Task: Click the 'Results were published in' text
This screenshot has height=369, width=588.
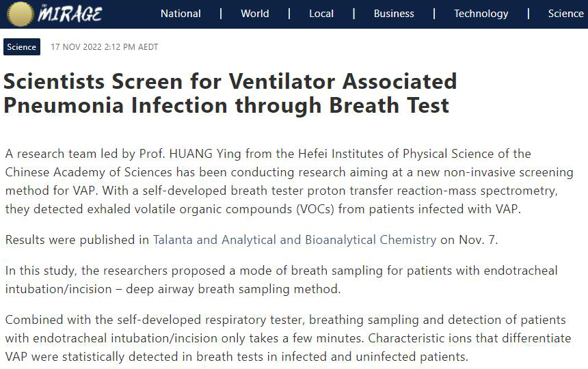Action: (x=77, y=240)
